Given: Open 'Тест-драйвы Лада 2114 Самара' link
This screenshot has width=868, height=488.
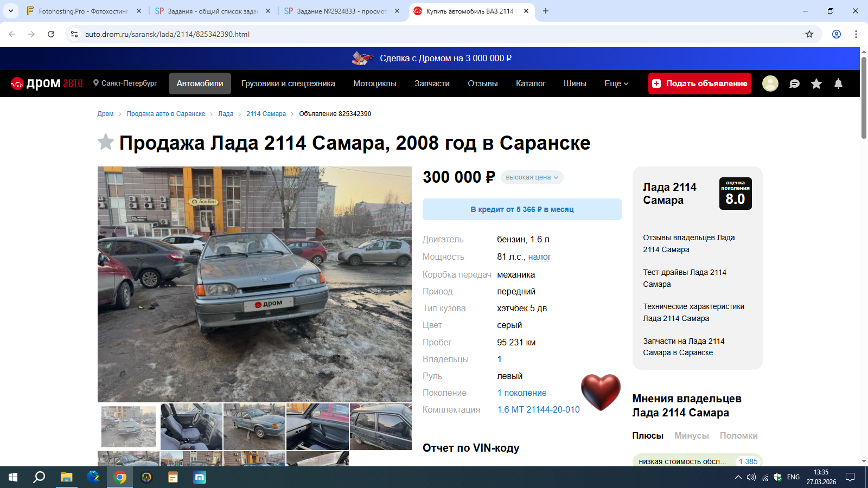Looking at the screenshot, I should tap(685, 278).
